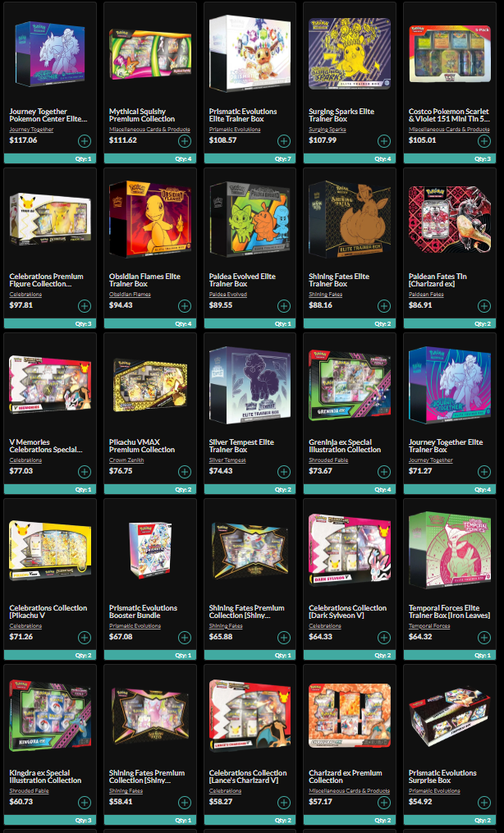Click Paldea Evolved Elite Trainer Box image
This screenshot has width=504, height=833.
[x=250, y=219]
